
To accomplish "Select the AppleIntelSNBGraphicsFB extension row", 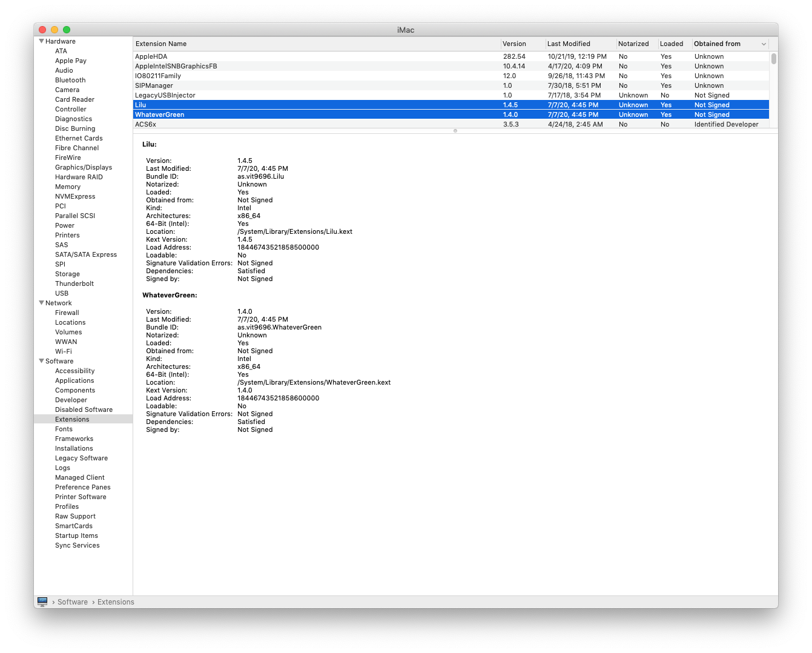I will click(451, 66).
